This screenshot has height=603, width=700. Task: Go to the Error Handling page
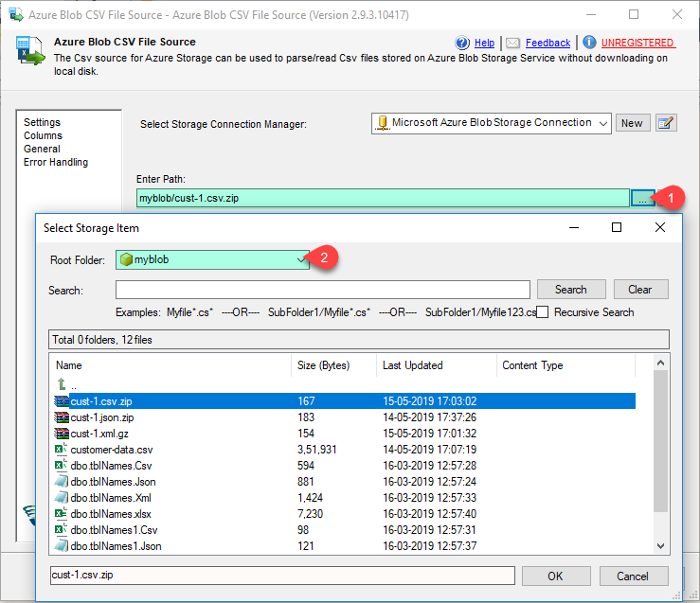point(56,163)
